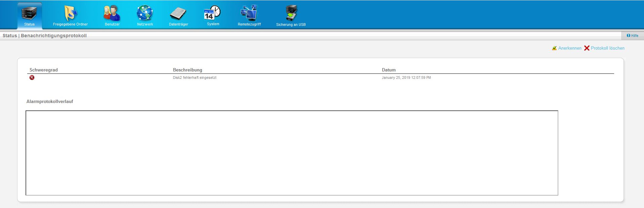Open the System calendar clock icon
The width and height of the screenshot is (644, 208).
[213, 13]
